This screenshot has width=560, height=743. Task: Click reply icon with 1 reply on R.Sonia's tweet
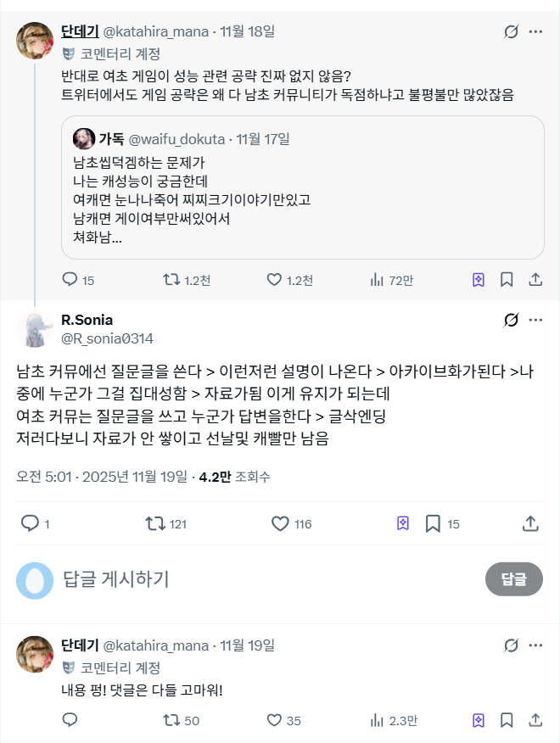tap(30, 524)
